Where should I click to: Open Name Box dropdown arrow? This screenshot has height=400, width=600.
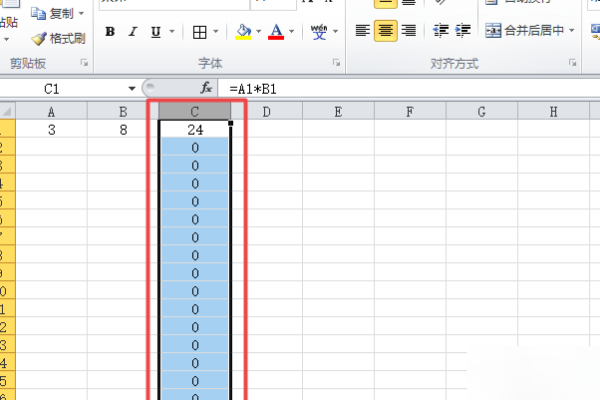[132, 89]
